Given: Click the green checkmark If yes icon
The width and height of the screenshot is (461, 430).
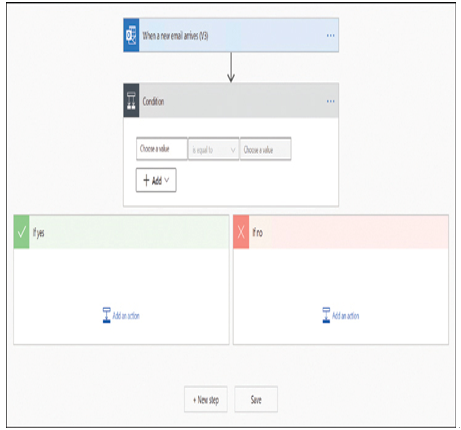Looking at the screenshot, I should (x=22, y=232).
